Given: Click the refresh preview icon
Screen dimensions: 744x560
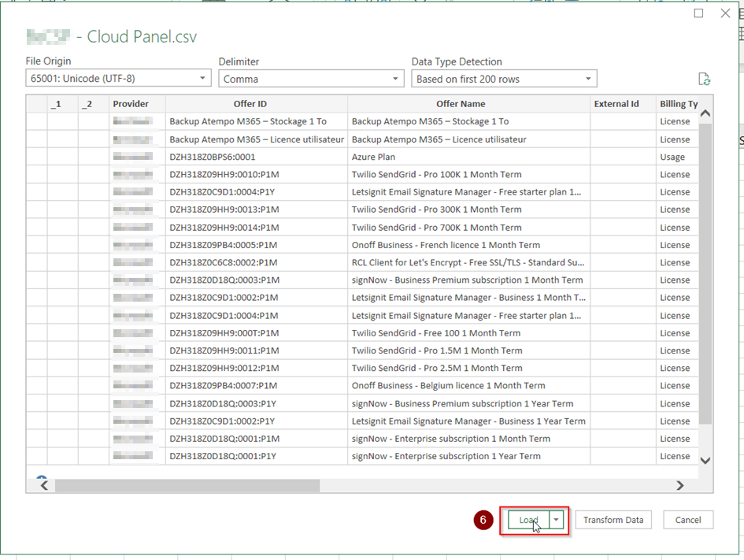Looking at the screenshot, I should coord(704,79).
